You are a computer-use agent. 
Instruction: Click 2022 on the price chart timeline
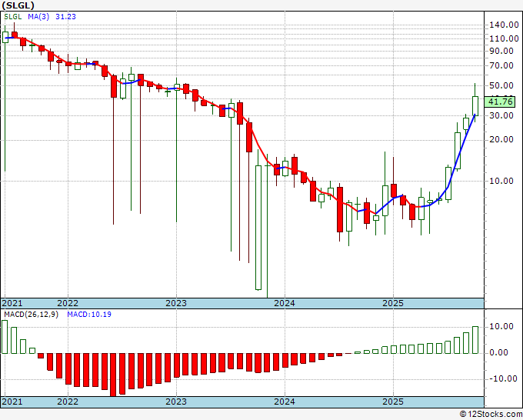click(68, 303)
